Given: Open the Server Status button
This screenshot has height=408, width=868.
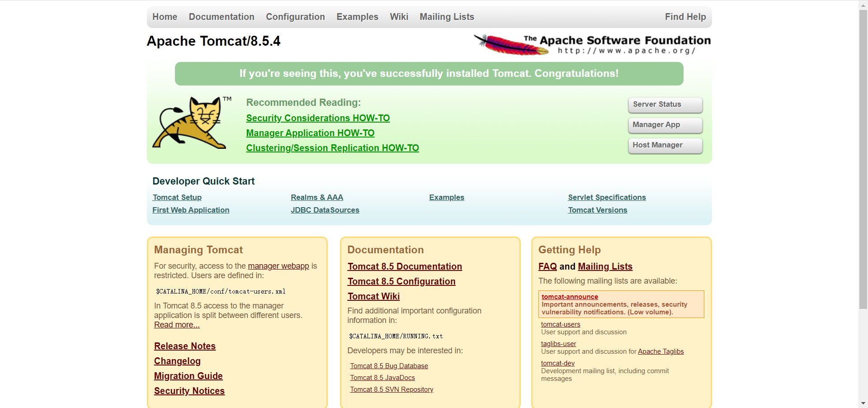Looking at the screenshot, I should click(x=665, y=104).
